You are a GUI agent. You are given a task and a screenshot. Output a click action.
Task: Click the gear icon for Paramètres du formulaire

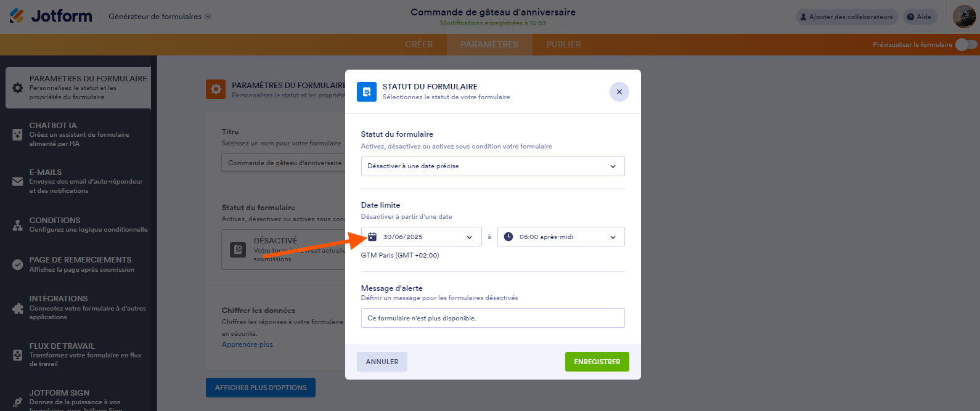pyautogui.click(x=18, y=87)
